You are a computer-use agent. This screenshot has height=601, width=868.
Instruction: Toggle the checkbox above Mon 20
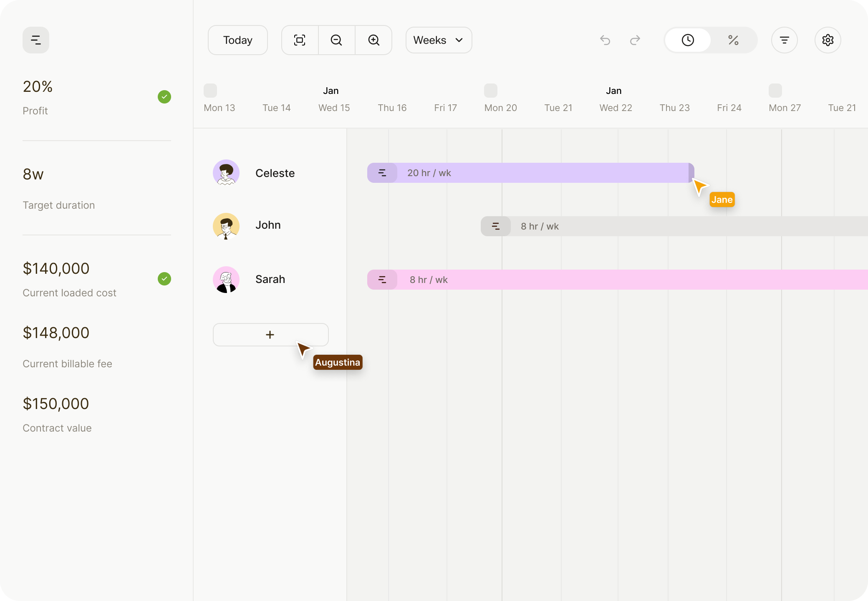[491, 90]
